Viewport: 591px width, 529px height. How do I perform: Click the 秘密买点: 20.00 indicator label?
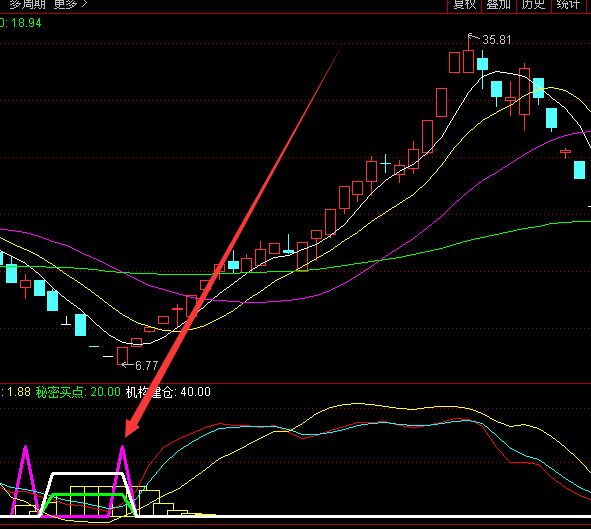pos(78,392)
